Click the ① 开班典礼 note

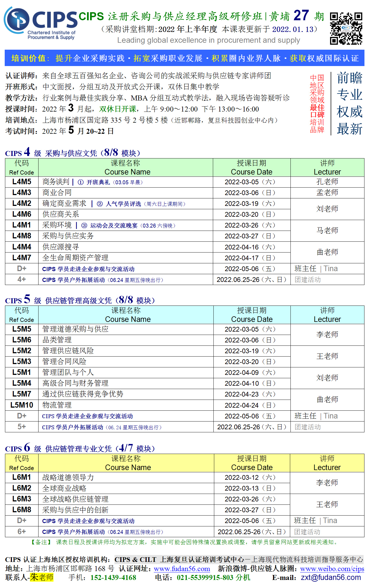pos(110,182)
